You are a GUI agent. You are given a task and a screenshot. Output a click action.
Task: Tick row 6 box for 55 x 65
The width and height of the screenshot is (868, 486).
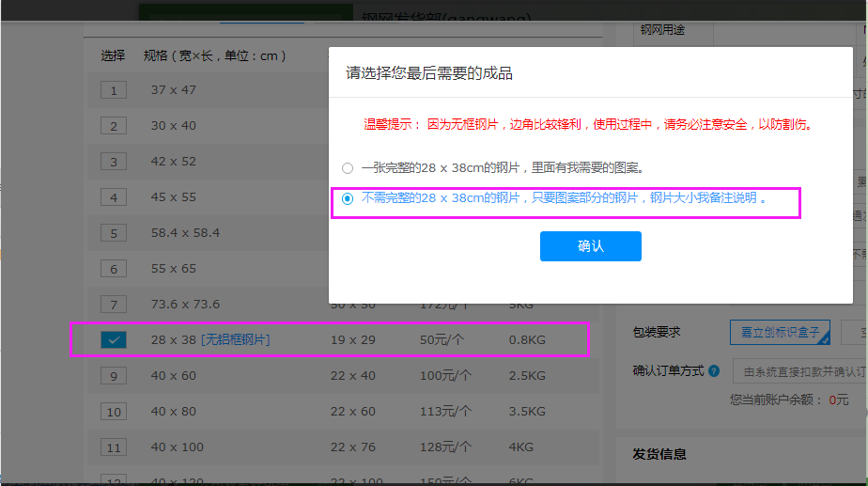114,269
